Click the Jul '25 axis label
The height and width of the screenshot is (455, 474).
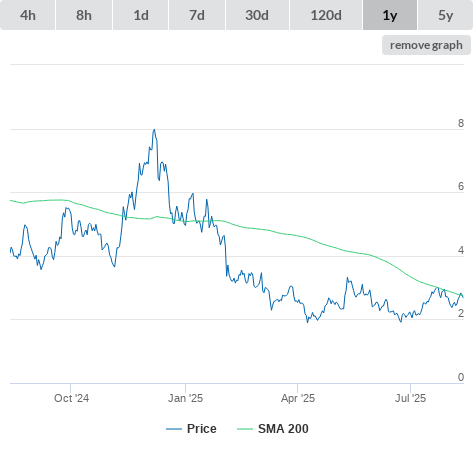(410, 398)
